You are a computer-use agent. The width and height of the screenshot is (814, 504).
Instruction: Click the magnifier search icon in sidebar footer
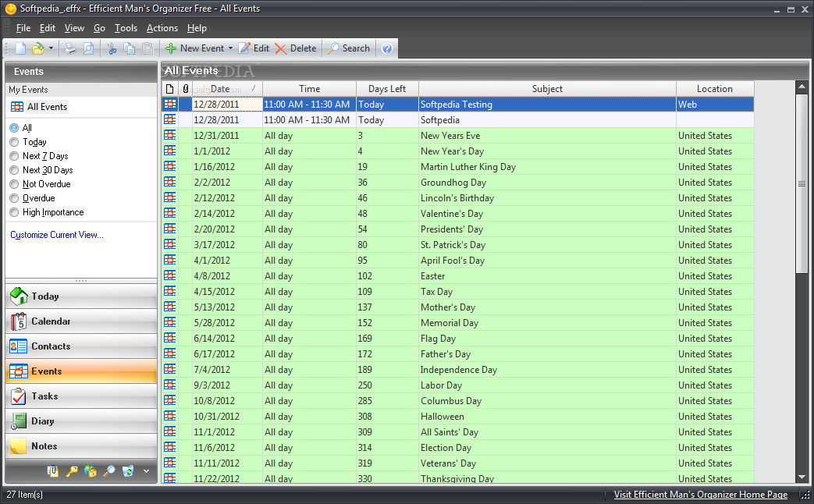pyautogui.click(x=109, y=470)
